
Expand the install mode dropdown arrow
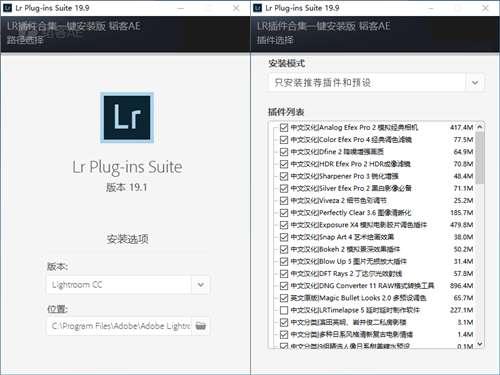475,82
